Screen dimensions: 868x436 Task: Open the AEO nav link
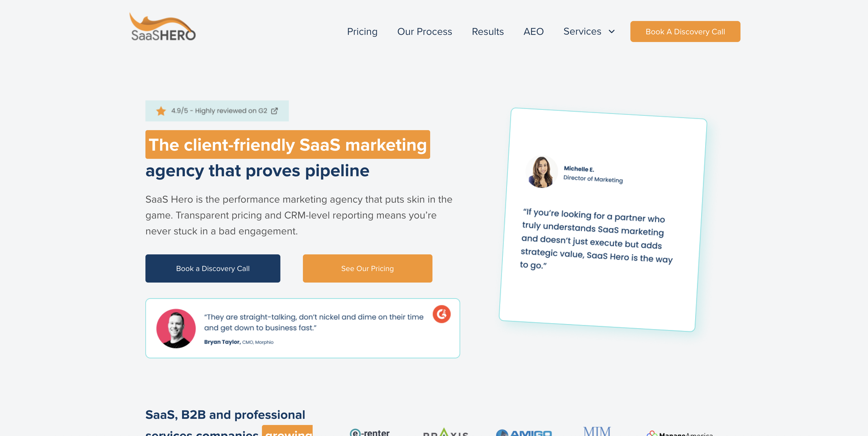tap(533, 31)
